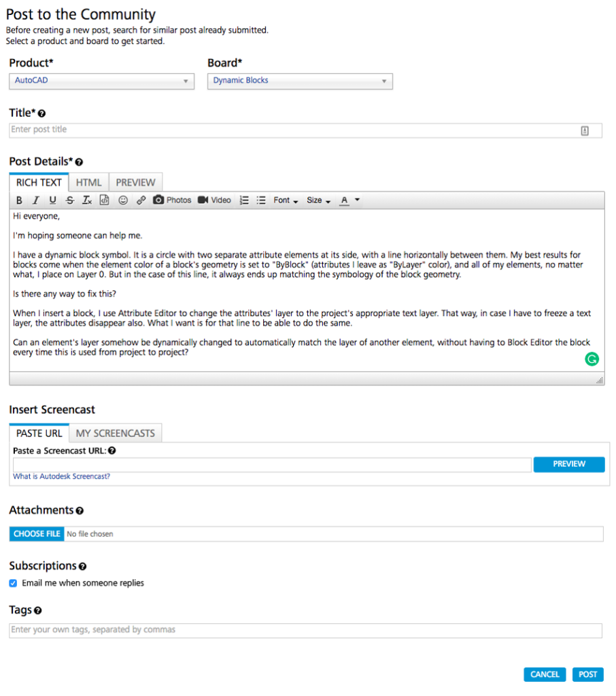616x696 pixels.
Task: Insert a code sample
Action: coord(104,201)
